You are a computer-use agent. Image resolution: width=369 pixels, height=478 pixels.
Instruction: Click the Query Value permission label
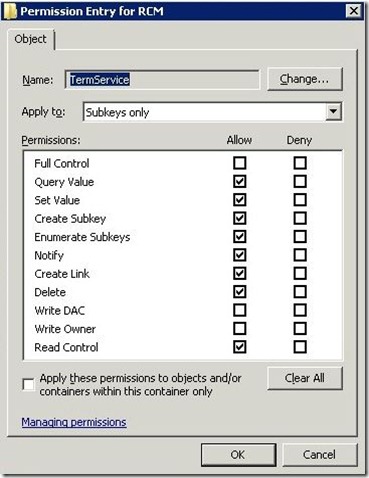click(x=64, y=182)
